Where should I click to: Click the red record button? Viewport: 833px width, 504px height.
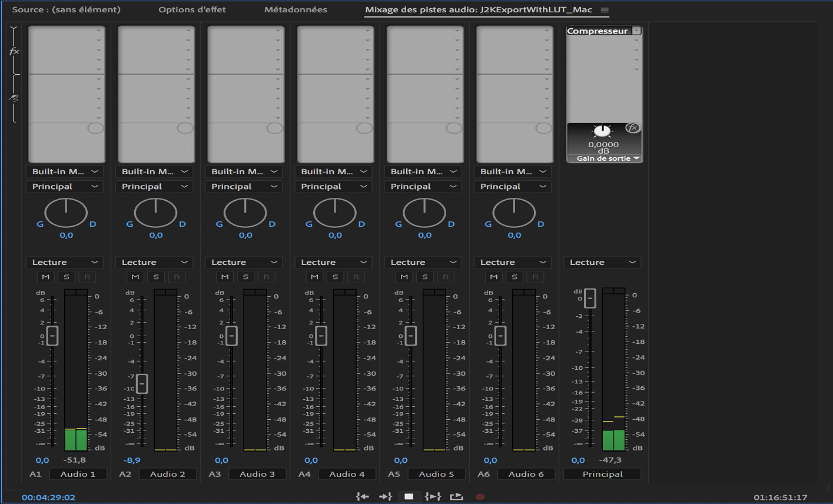(480, 497)
